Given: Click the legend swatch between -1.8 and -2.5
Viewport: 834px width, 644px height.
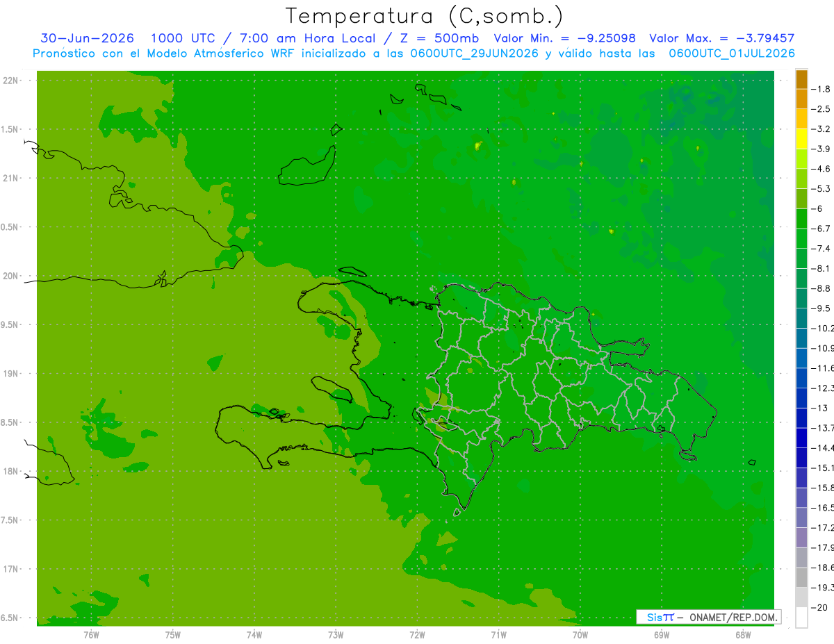Looking at the screenshot, I should click(801, 99).
